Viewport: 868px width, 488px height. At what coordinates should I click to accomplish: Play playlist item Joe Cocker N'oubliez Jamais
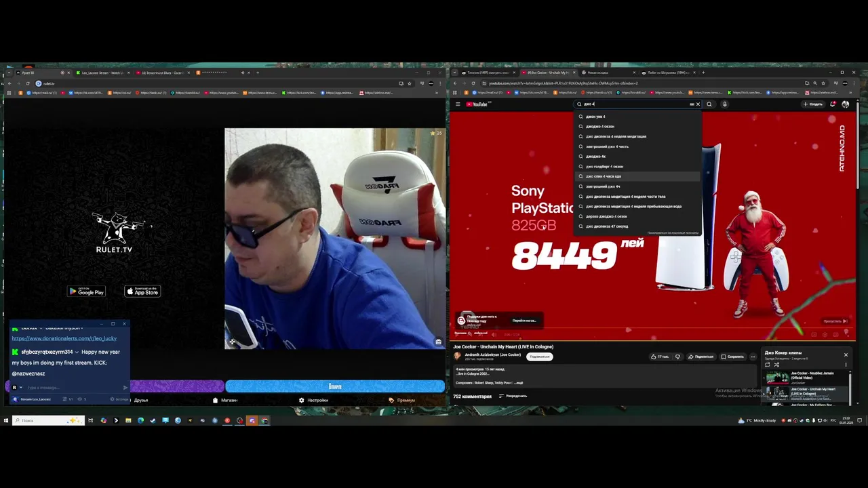807,378
